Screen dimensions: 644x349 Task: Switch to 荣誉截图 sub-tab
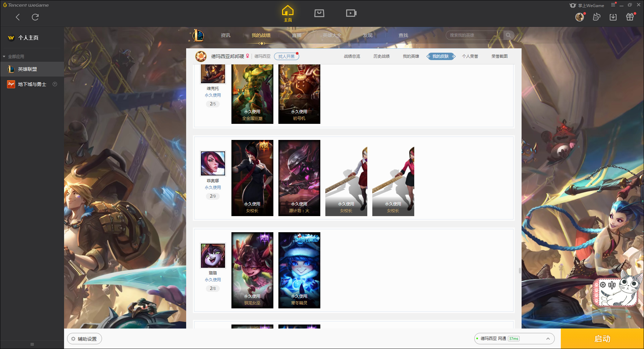[x=499, y=56]
